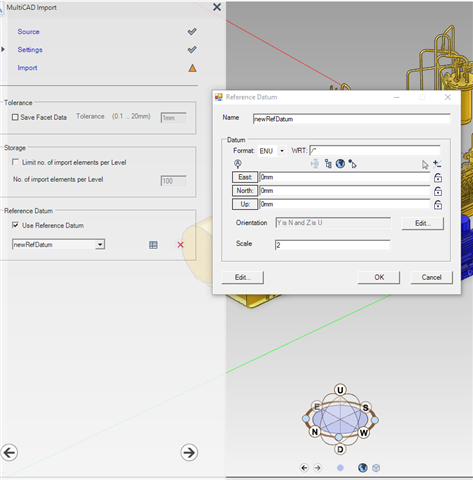Image resolution: width=473 pixels, height=480 pixels.
Task: Click the globe icon in Datum toolbar
Action: [340, 164]
